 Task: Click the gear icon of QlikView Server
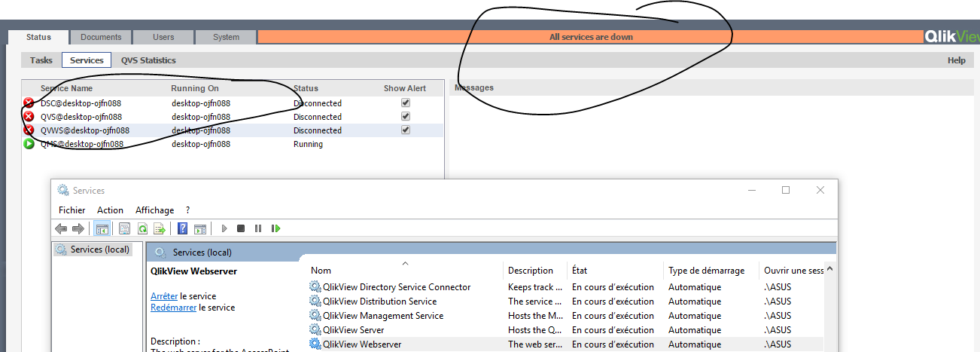315,329
